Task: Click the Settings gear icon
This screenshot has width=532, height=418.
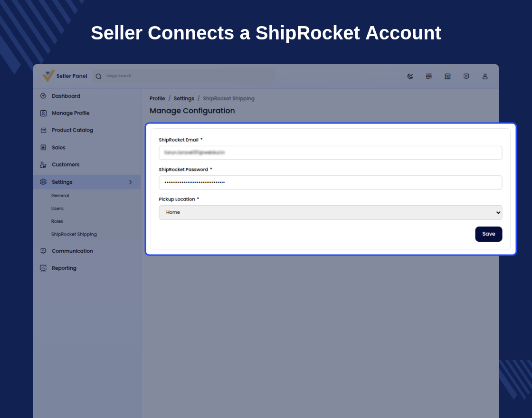Action: pyautogui.click(x=43, y=182)
